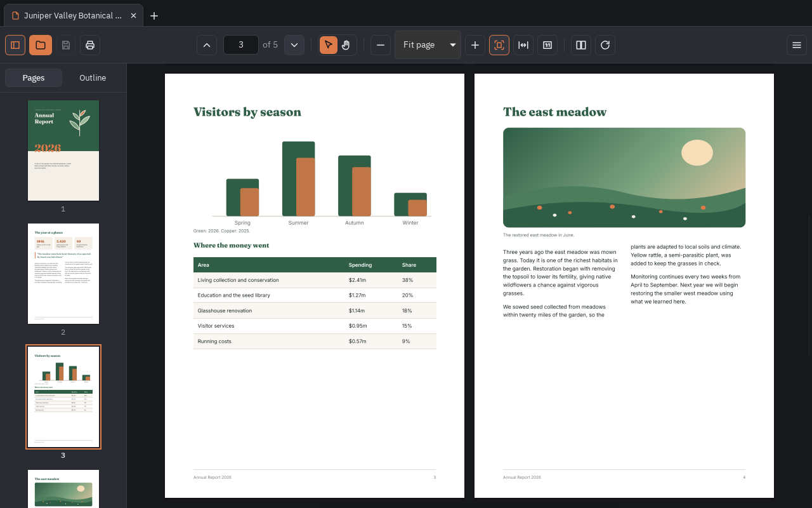Click the fit width icon
812x508 pixels.
523,45
